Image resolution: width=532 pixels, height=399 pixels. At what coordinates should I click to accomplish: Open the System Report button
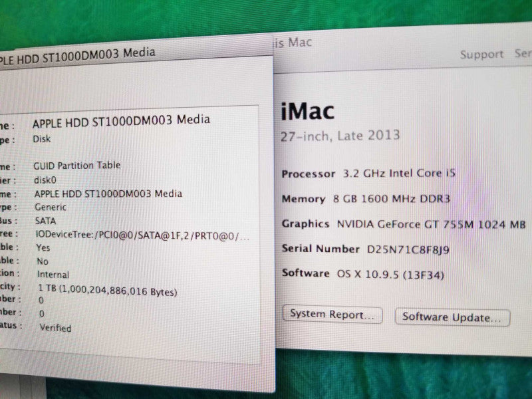click(332, 315)
